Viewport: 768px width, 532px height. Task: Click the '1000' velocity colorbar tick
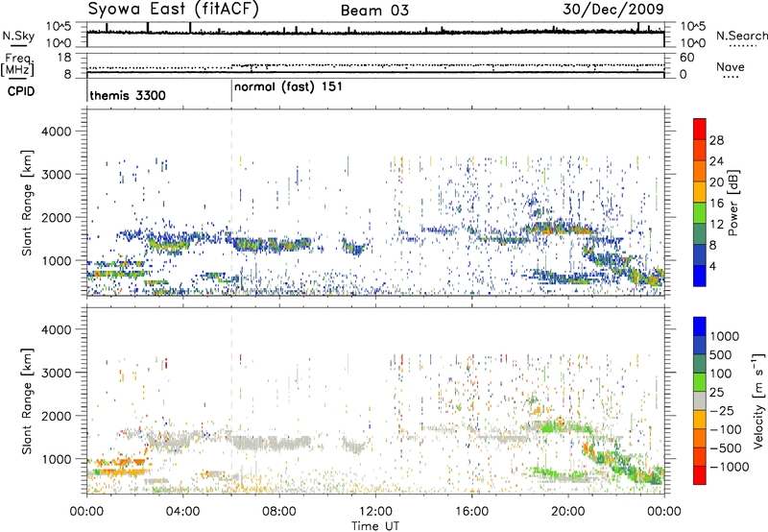(725, 336)
